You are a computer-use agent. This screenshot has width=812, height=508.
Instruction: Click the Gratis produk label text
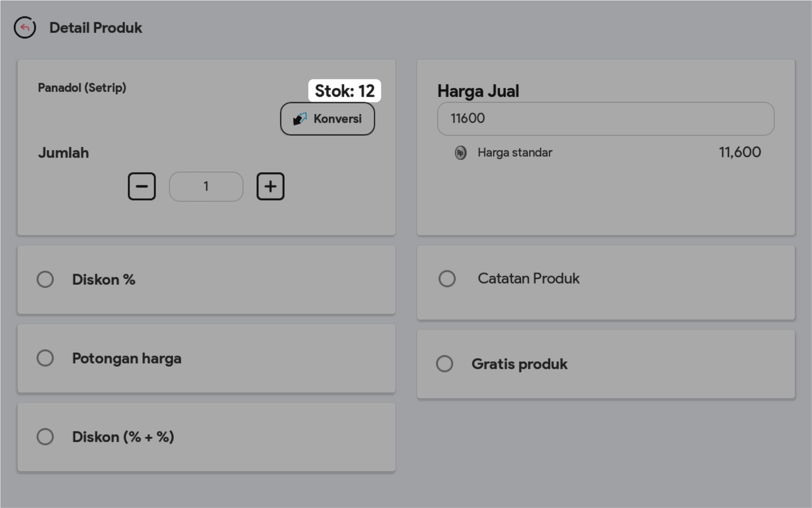coord(519,364)
